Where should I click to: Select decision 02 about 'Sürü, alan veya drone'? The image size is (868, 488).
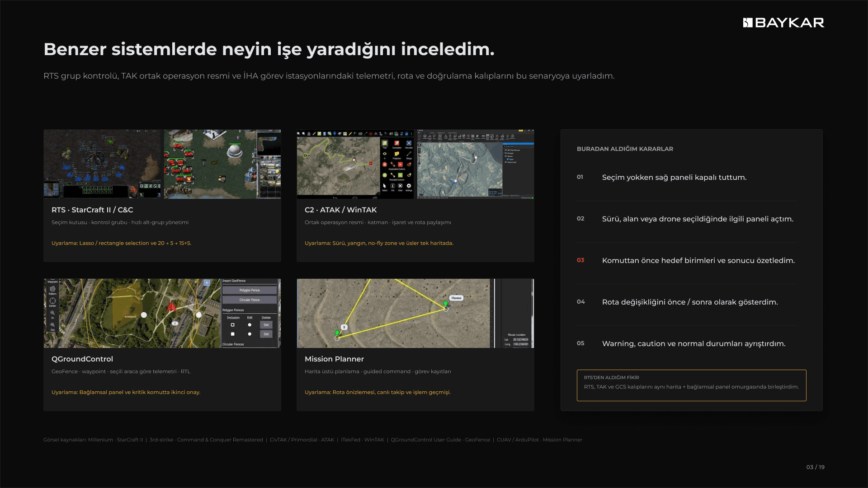[698, 219]
